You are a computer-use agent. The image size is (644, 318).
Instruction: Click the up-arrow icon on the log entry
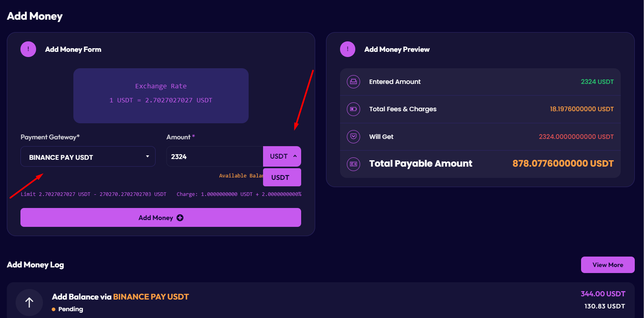pyautogui.click(x=29, y=302)
